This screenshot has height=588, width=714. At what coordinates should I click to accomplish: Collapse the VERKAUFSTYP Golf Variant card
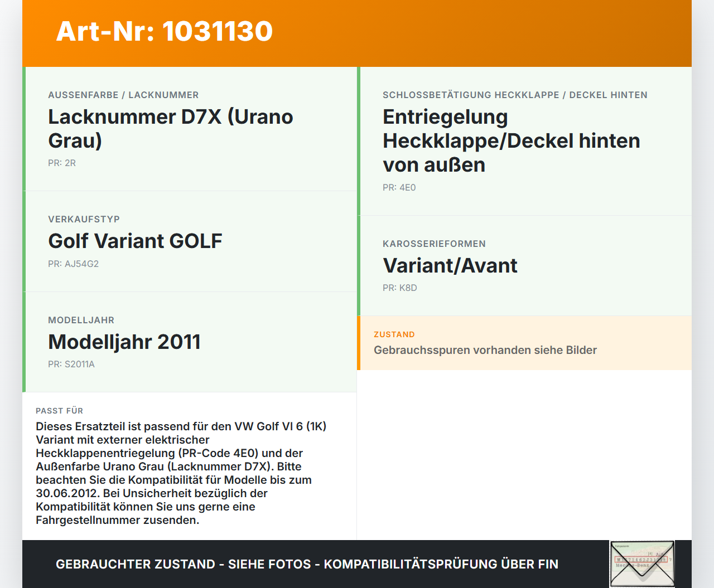190,241
